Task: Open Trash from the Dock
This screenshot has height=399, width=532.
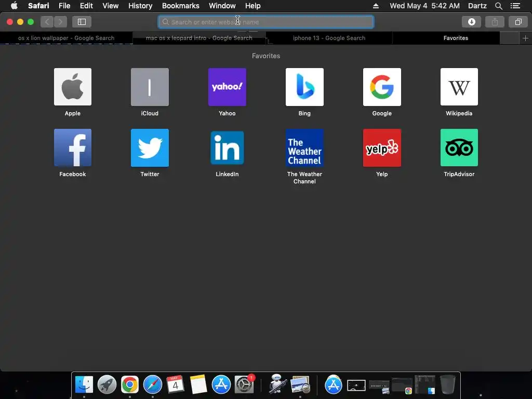Action: point(447,385)
